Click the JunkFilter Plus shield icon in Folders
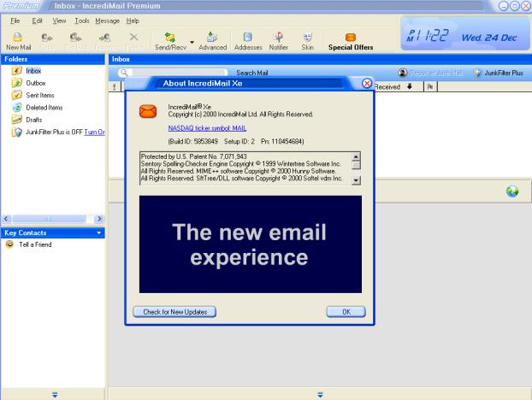The image size is (532, 400). pos(17,132)
